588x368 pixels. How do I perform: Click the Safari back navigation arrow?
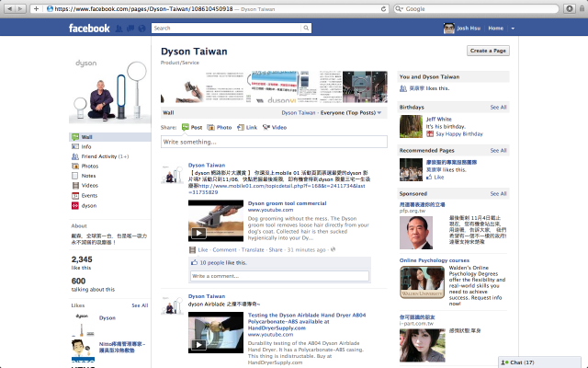coord(10,8)
